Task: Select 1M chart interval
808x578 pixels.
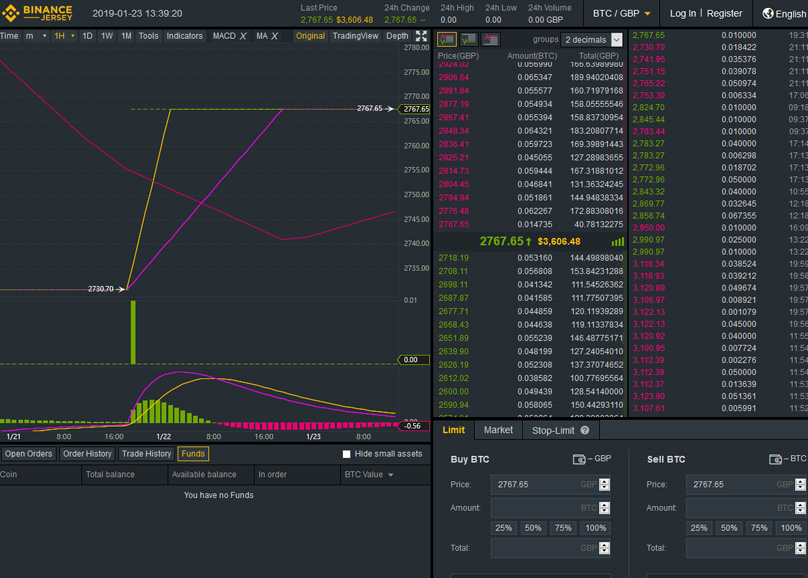Action: [126, 36]
